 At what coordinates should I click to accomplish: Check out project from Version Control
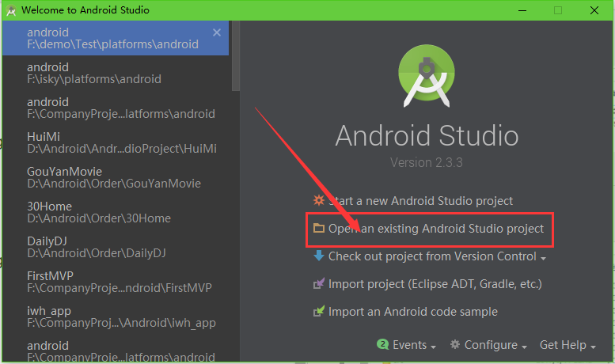[432, 256]
